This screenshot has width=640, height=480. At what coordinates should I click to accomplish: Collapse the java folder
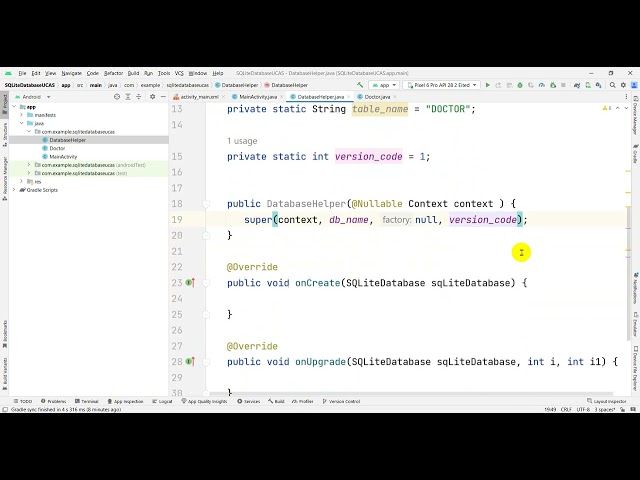[x=22, y=123]
